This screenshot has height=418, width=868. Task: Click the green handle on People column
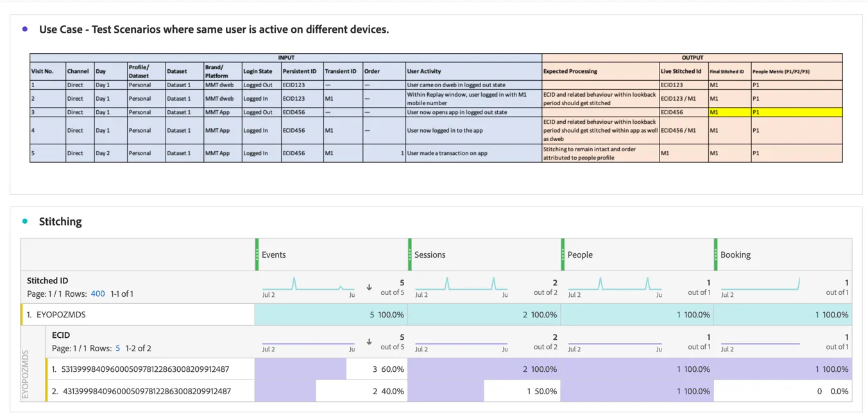[563, 255]
